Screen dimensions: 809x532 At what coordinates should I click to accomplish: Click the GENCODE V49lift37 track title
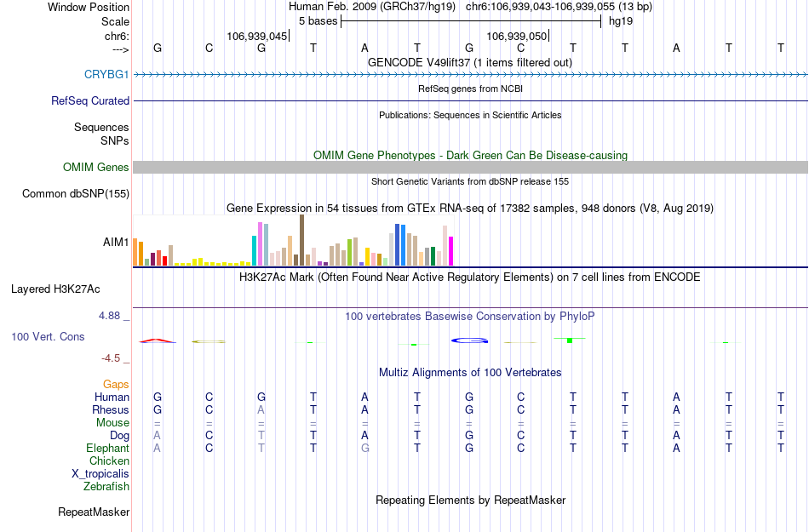coord(469,62)
